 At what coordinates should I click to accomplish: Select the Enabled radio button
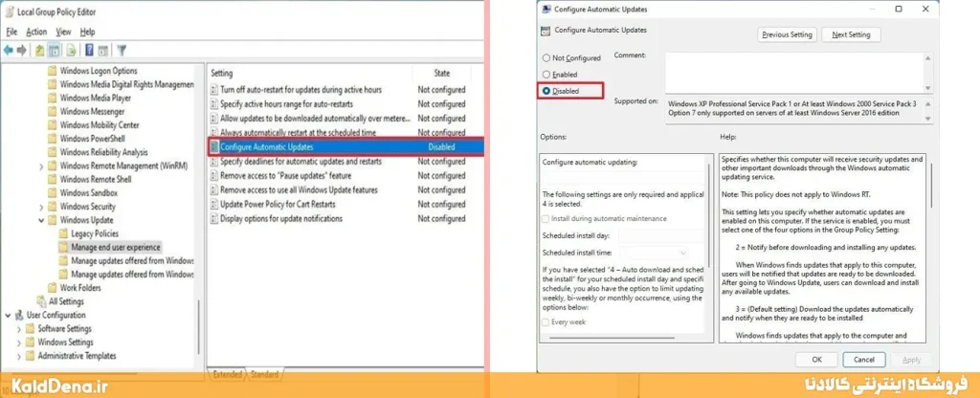546,75
